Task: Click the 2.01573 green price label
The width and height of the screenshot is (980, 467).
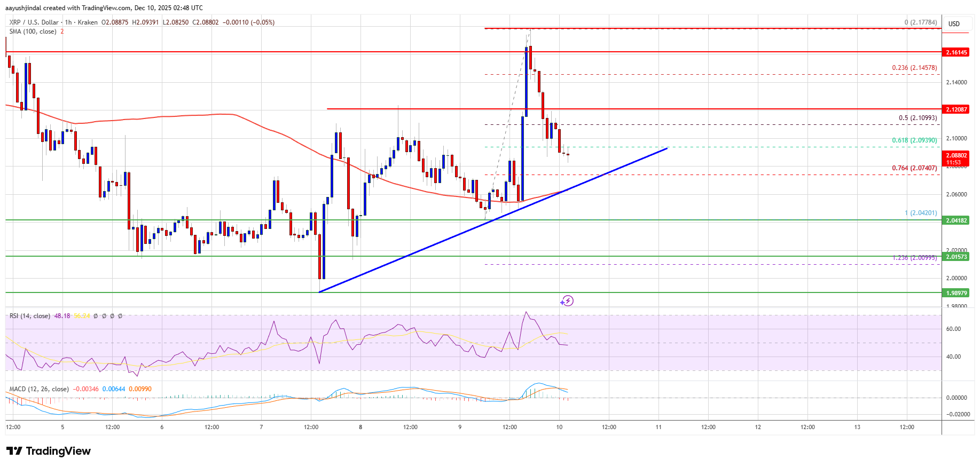Action: point(956,257)
